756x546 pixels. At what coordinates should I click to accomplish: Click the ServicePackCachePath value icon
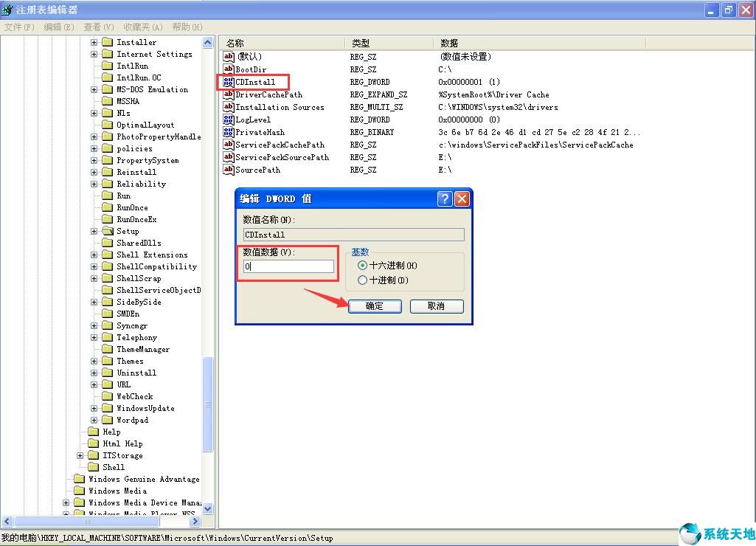pyautogui.click(x=229, y=145)
